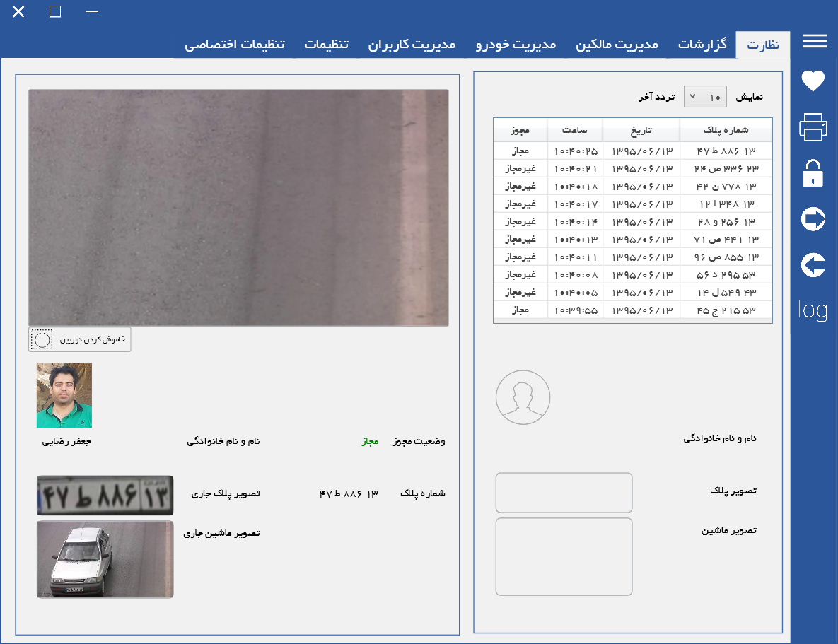Click the تصویر ماشین جاری label
The width and height of the screenshot is (838, 644).
[222, 534]
